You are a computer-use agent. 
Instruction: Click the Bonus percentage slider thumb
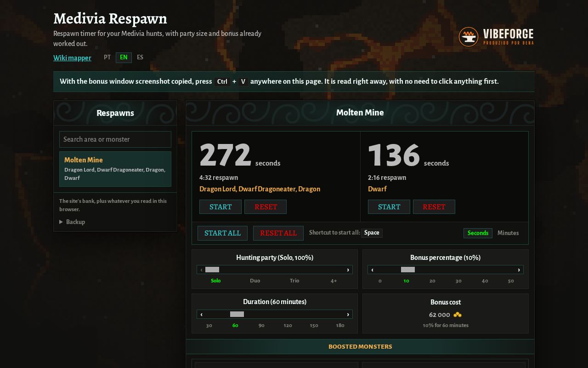(408, 270)
